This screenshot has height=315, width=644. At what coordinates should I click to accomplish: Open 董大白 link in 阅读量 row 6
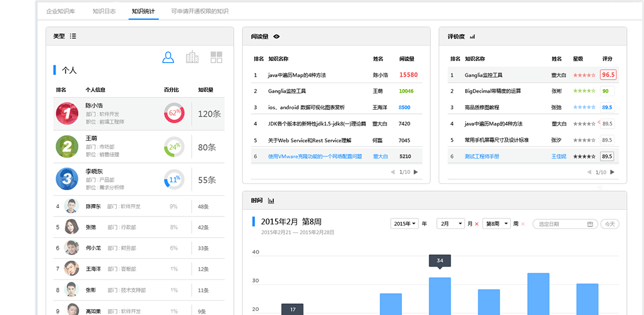[x=380, y=156]
